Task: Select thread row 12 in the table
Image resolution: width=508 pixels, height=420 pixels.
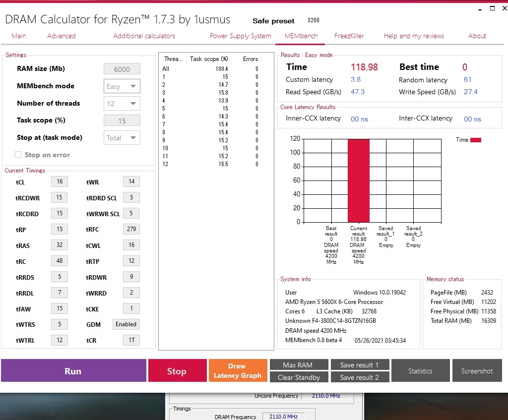Action: (x=210, y=164)
